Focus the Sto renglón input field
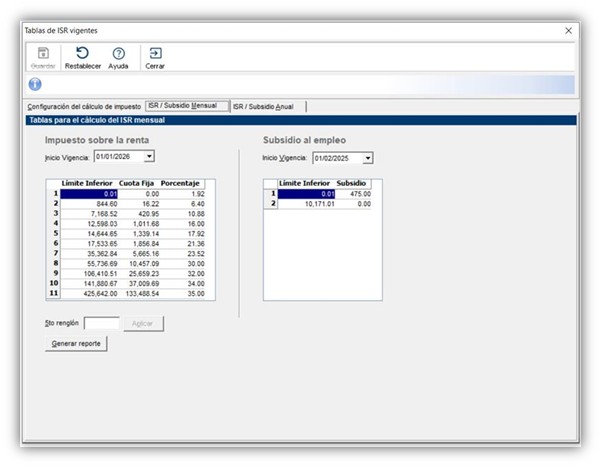This screenshot has height=467, width=601. tap(102, 323)
